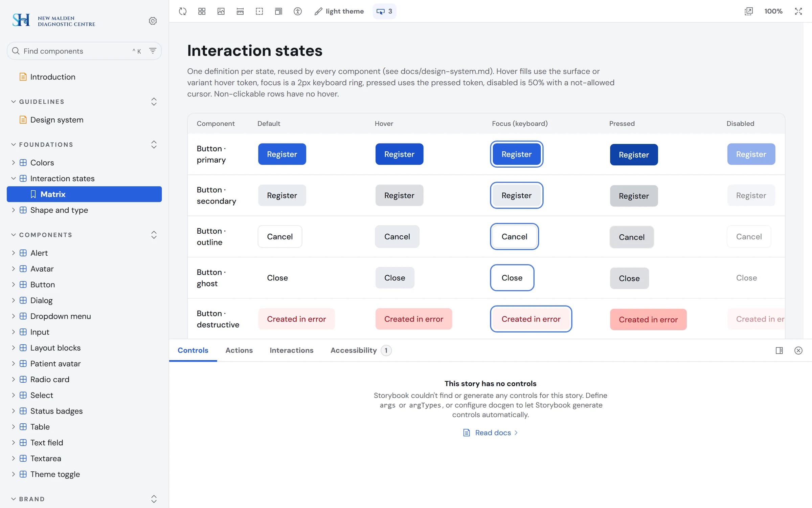This screenshot has height=508, width=812.
Task: Switch to the Interactions tab
Action: coord(292,350)
